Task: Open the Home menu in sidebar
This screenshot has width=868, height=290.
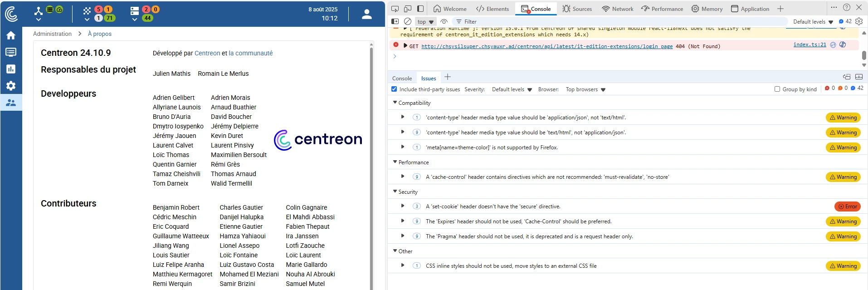Action: click(11, 35)
